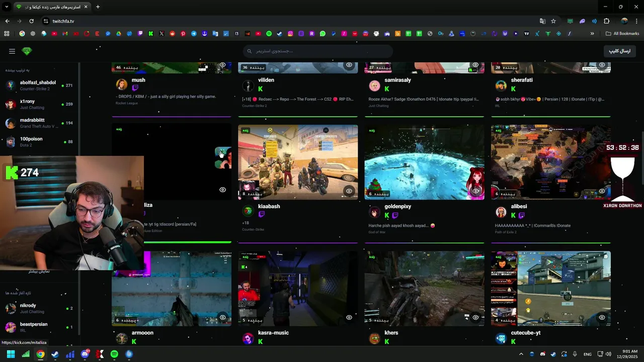This screenshot has width=644, height=362.
Task: Open the Chrome tab search dropdown arrow
Action: (7, 7)
